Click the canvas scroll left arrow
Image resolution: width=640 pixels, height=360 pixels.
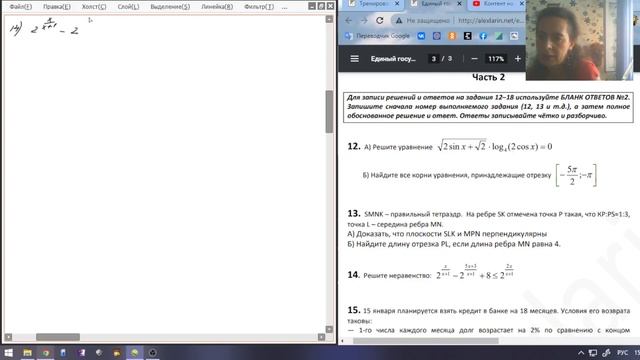pyautogui.click(x=8, y=337)
